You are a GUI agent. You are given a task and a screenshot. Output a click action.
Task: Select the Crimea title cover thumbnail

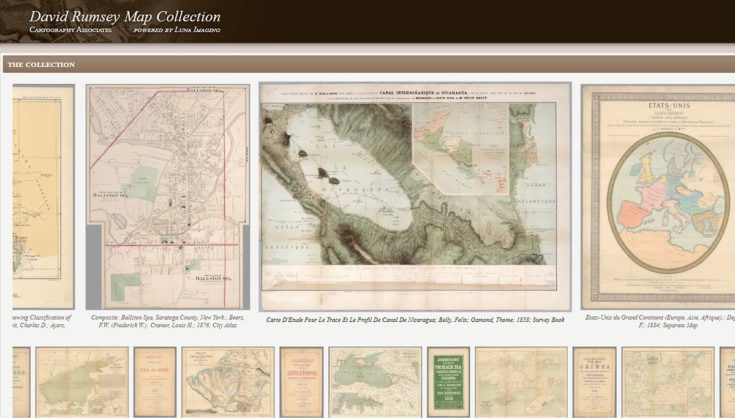594,382
